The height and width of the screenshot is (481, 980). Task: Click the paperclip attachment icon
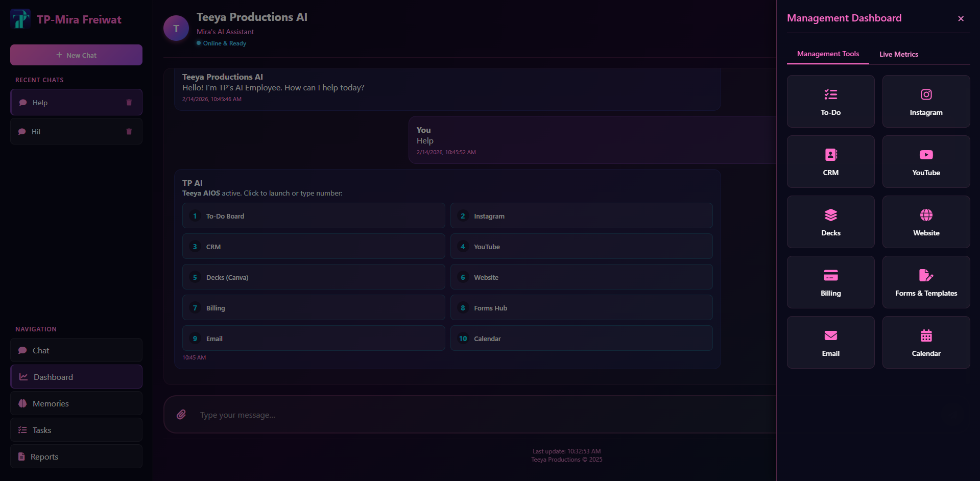pos(181,414)
